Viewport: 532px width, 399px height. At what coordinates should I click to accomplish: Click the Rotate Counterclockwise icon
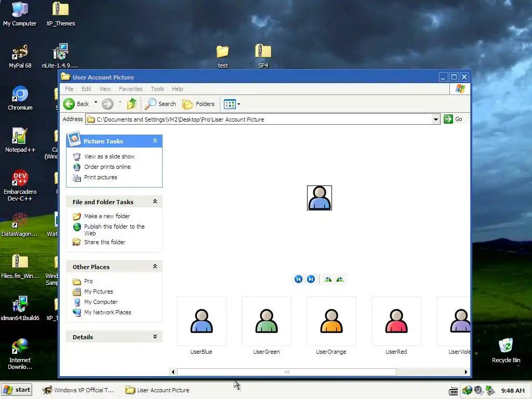(x=340, y=279)
